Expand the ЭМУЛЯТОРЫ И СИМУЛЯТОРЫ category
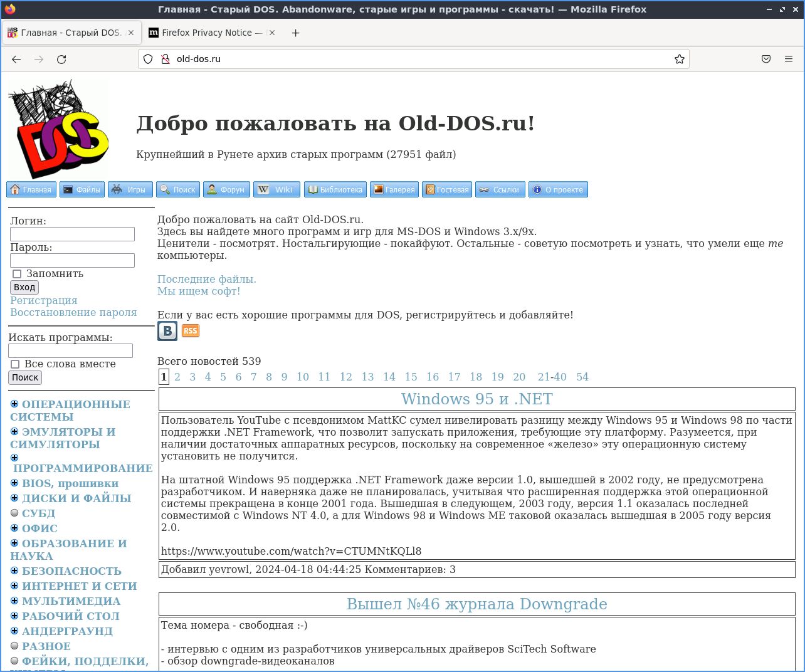Viewport: 805px width, 672px height. click(14, 431)
